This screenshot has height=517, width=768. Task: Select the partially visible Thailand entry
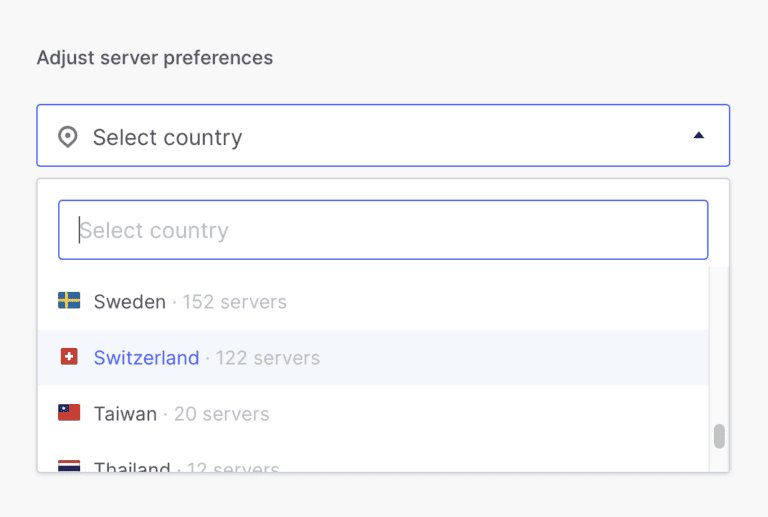pos(132,467)
